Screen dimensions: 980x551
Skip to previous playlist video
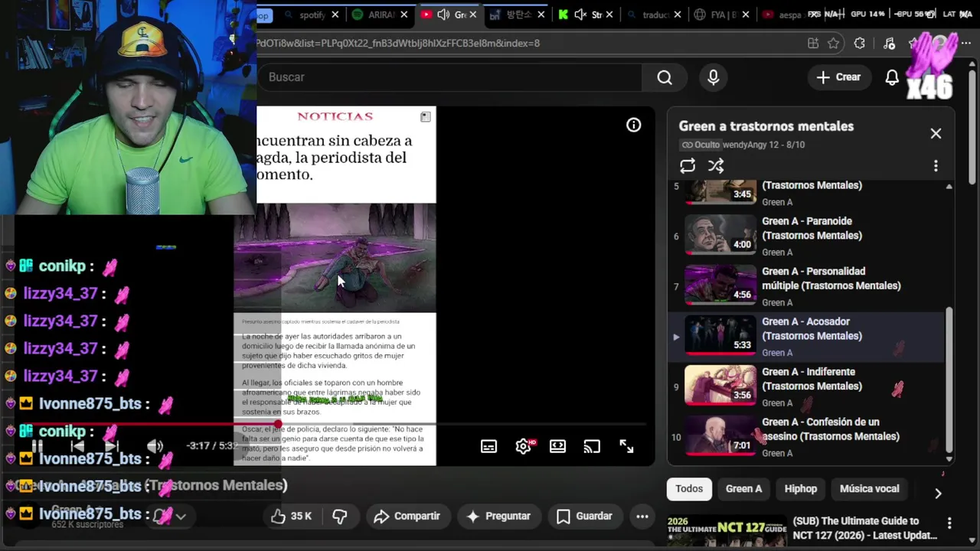tap(77, 446)
